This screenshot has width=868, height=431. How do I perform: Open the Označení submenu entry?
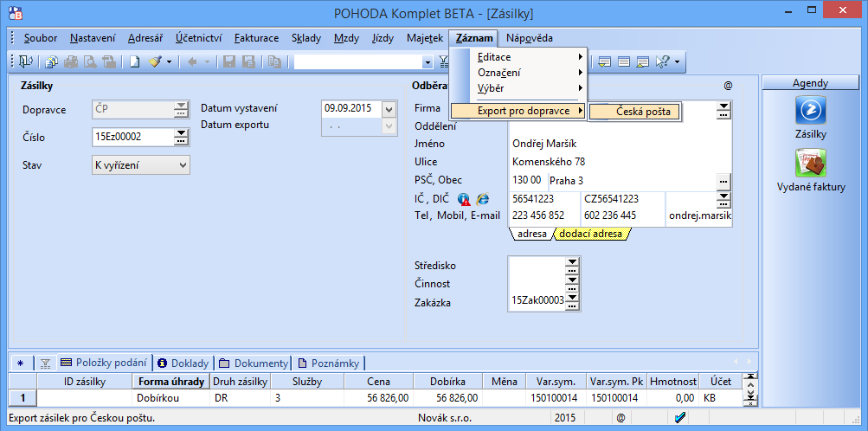(x=518, y=73)
